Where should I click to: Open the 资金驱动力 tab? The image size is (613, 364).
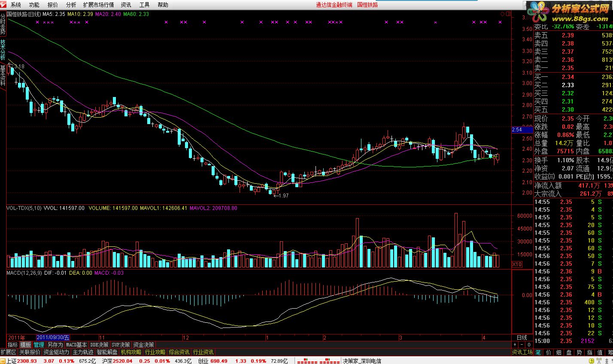[57, 352]
